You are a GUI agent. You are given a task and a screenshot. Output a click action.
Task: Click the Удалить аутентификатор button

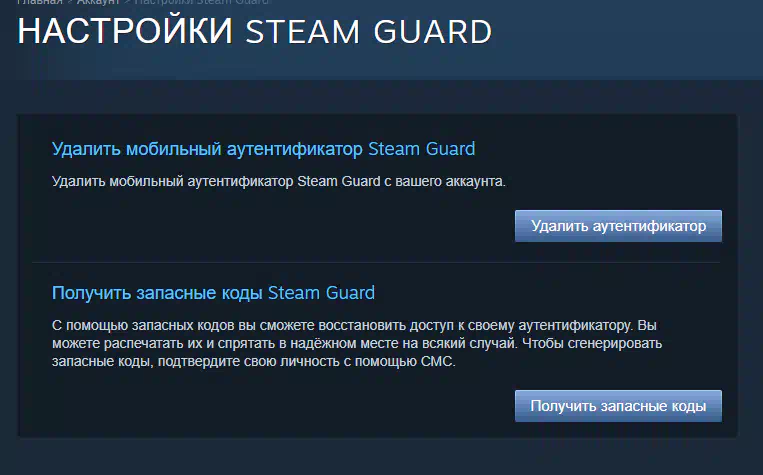pyautogui.click(x=618, y=226)
